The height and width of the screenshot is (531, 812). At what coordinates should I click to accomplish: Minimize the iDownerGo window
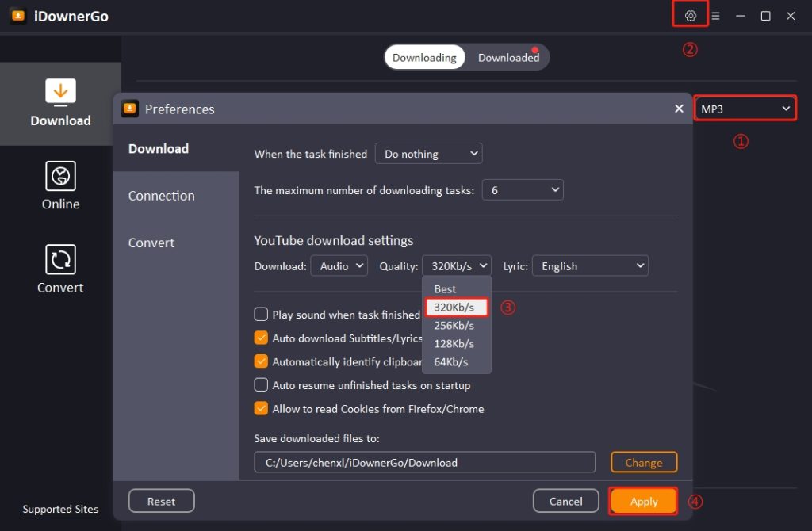(x=741, y=16)
